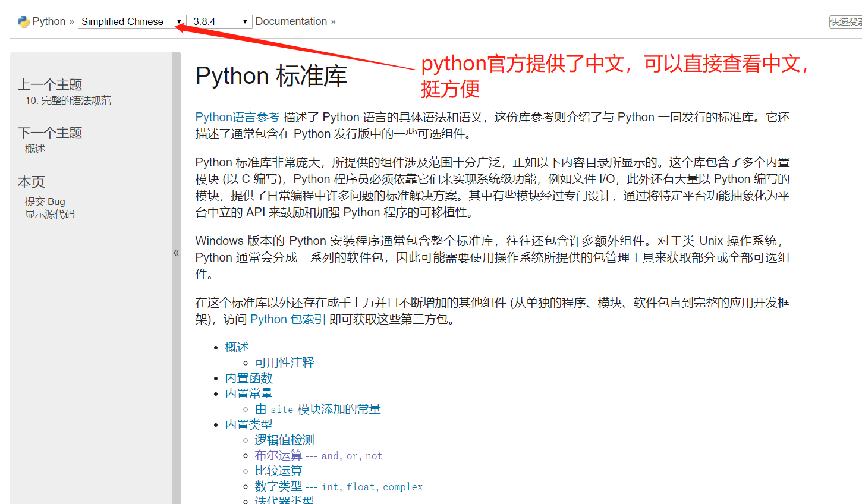Open the Python 包索引 link
This screenshot has width=862, height=504.
pos(288,319)
